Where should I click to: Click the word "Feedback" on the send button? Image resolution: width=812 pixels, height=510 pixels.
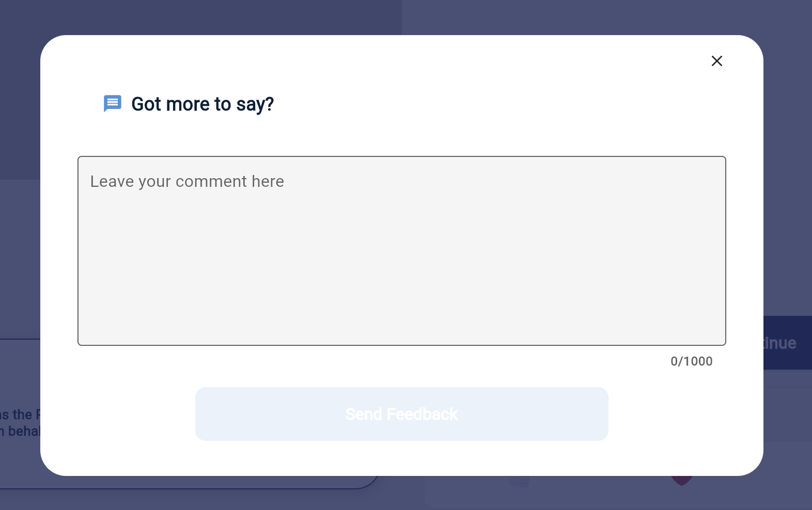pyautogui.click(x=422, y=414)
